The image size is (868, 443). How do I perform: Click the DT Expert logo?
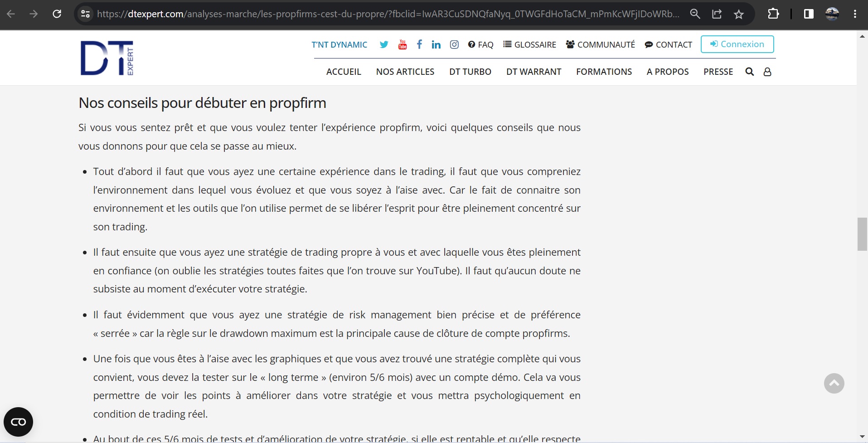point(107,58)
